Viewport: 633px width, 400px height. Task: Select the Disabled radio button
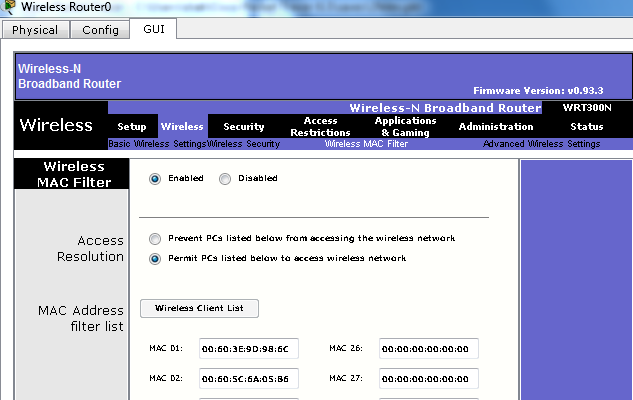(225, 179)
